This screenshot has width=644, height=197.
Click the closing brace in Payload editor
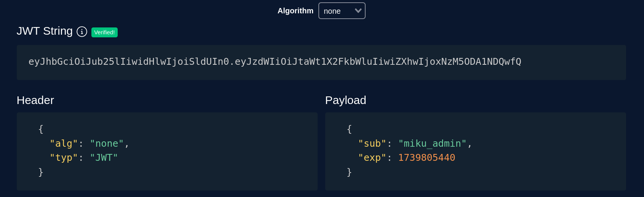point(349,172)
